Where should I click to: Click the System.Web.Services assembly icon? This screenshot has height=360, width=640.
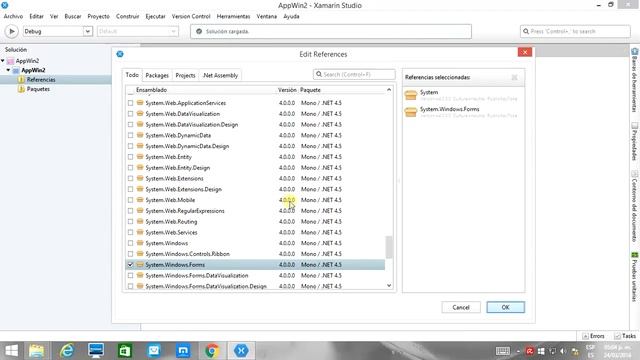tap(140, 232)
